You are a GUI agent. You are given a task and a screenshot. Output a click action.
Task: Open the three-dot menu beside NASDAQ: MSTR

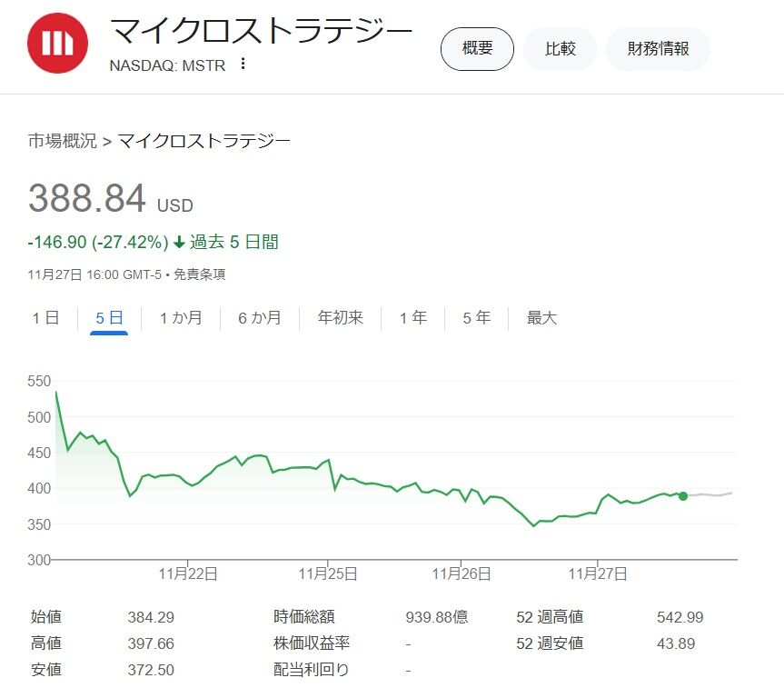click(243, 64)
